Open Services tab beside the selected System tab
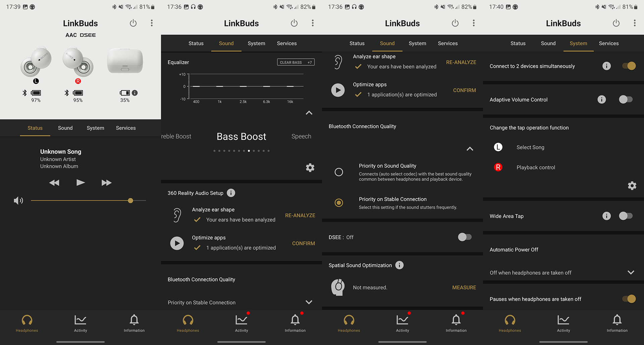The width and height of the screenshot is (644, 345). pyautogui.click(x=608, y=43)
